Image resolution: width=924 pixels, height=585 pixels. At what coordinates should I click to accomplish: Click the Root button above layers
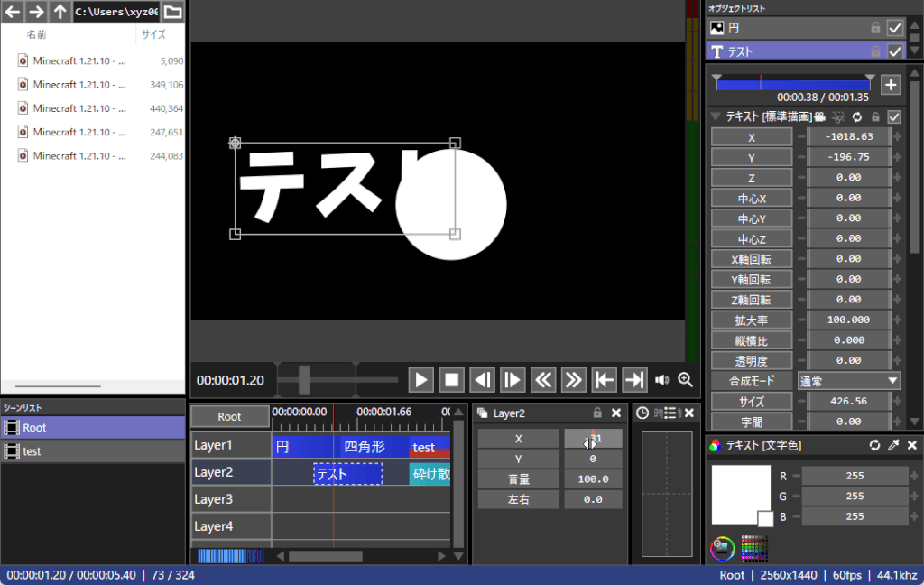[230, 416]
